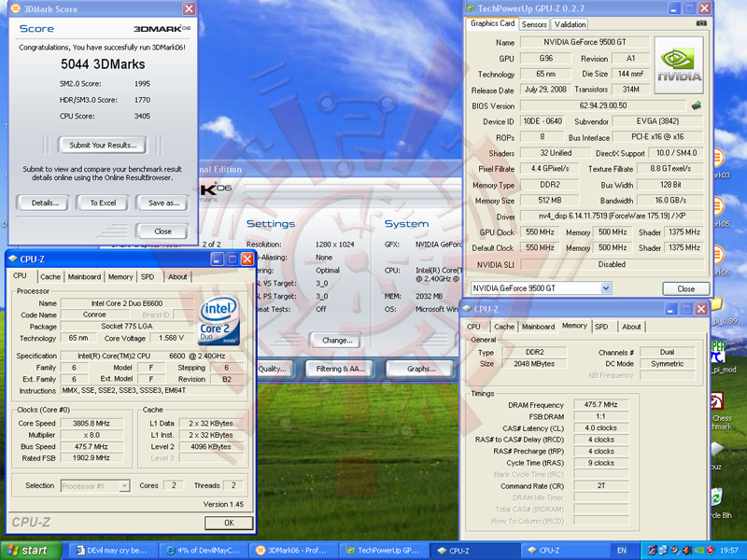Click the Core Speed value 3805.8 MHz
This screenshot has height=560, width=747.
point(91,423)
